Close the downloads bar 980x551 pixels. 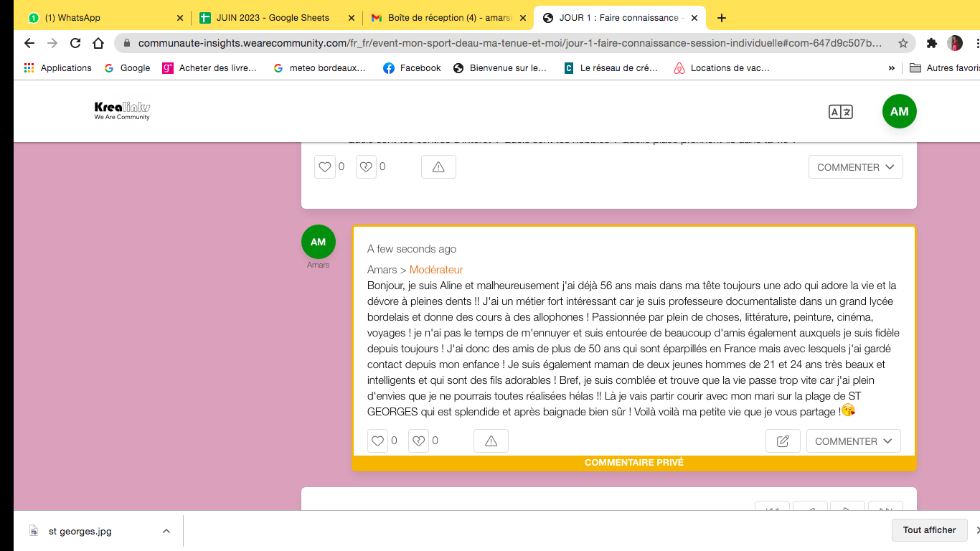pyautogui.click(x=979, y=530)
